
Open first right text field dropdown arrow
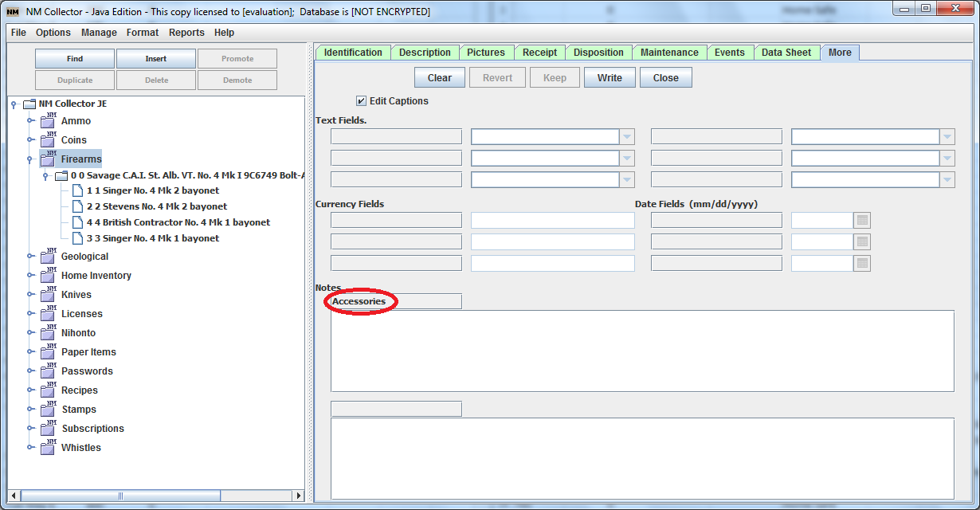coord(947,137)
